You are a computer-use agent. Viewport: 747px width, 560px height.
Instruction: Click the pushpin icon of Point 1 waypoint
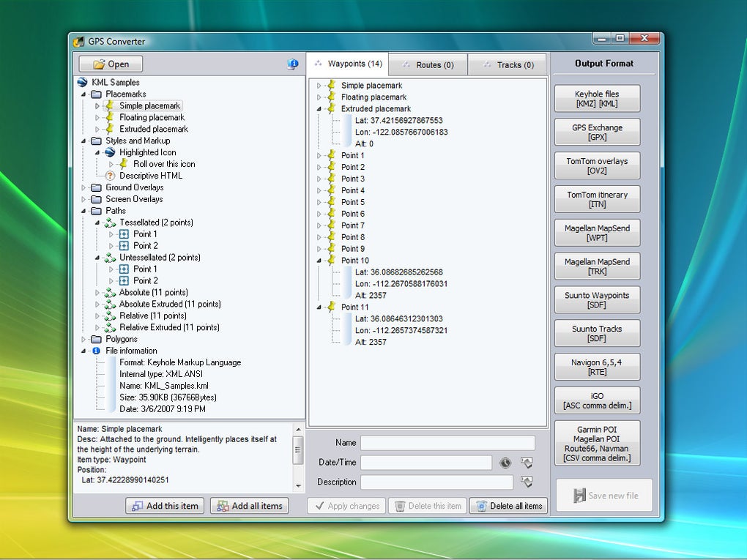pos(331,155)
